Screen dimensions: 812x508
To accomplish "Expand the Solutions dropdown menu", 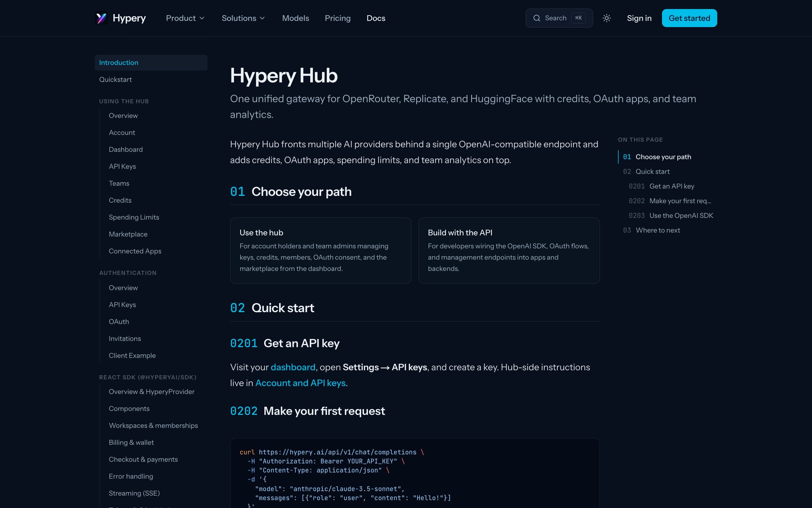I will click(243, 18).
